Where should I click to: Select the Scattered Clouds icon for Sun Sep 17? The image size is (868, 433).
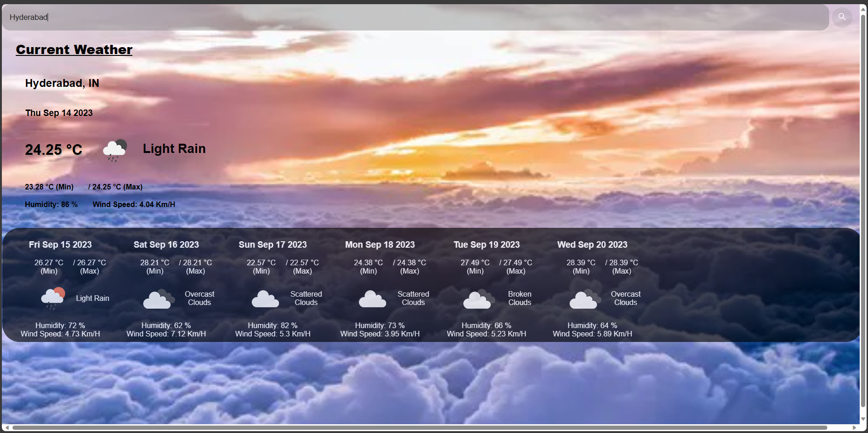pos(265,299)
